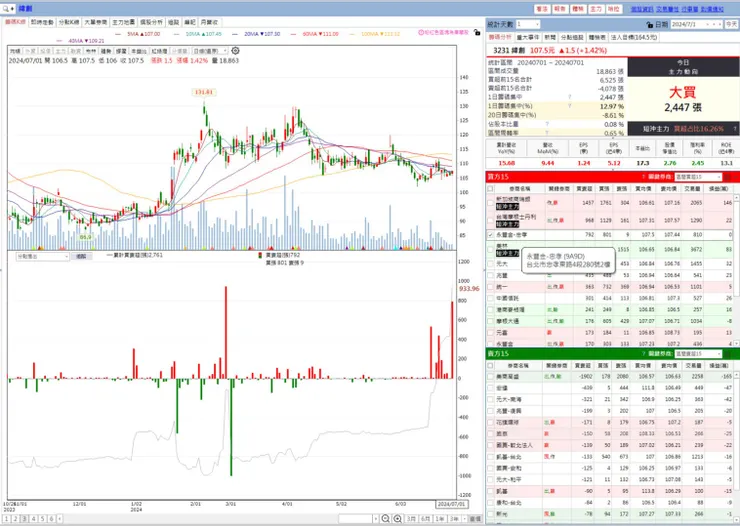Tick the checkbox for 新加坡商瑞銀 row
Viewport: 740px width, 526px height.
pos(490,203)
